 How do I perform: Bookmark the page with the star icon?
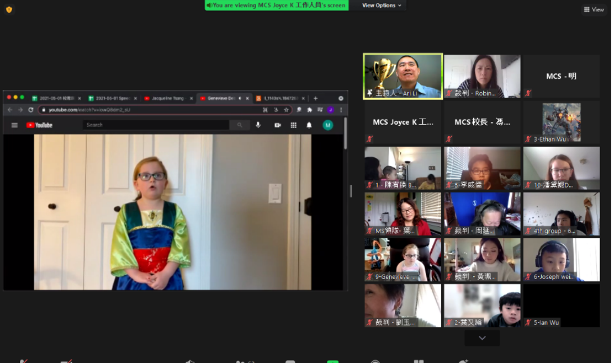click(286, 110)
